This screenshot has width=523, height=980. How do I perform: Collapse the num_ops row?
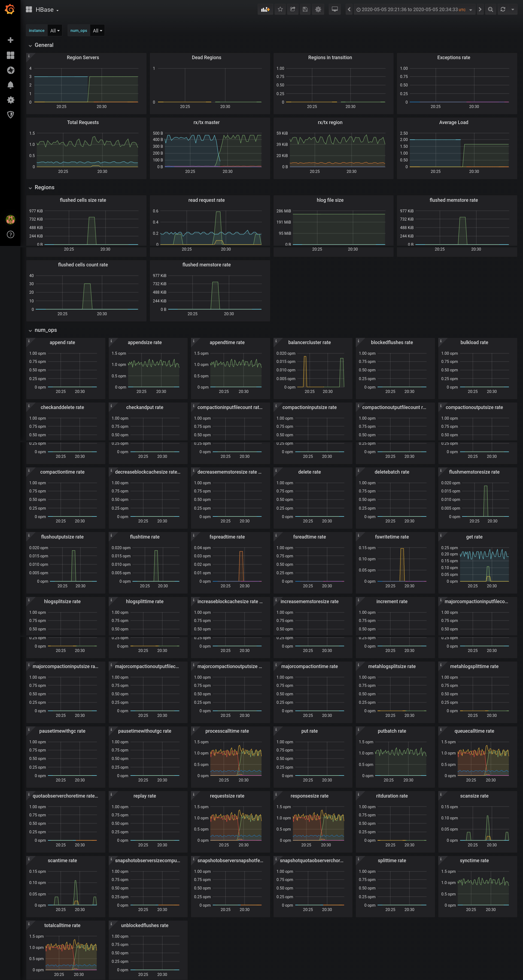pos(45,330)
